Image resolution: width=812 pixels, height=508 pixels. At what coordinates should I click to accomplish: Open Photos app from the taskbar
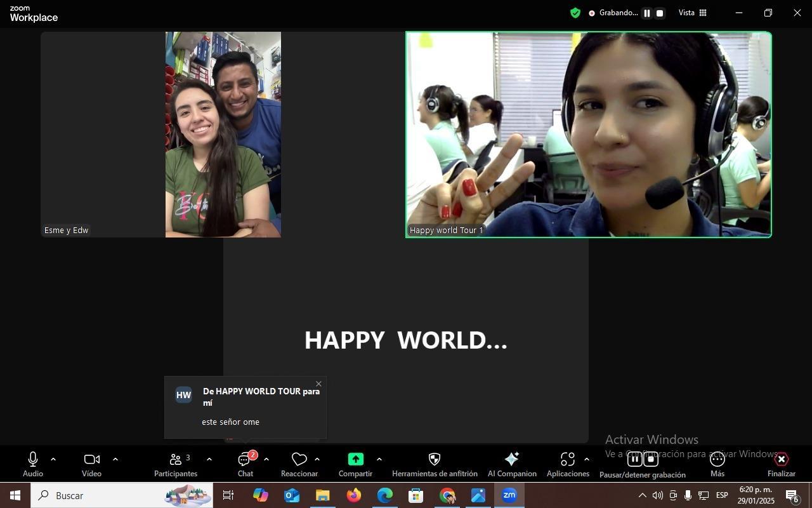point(478,495)
